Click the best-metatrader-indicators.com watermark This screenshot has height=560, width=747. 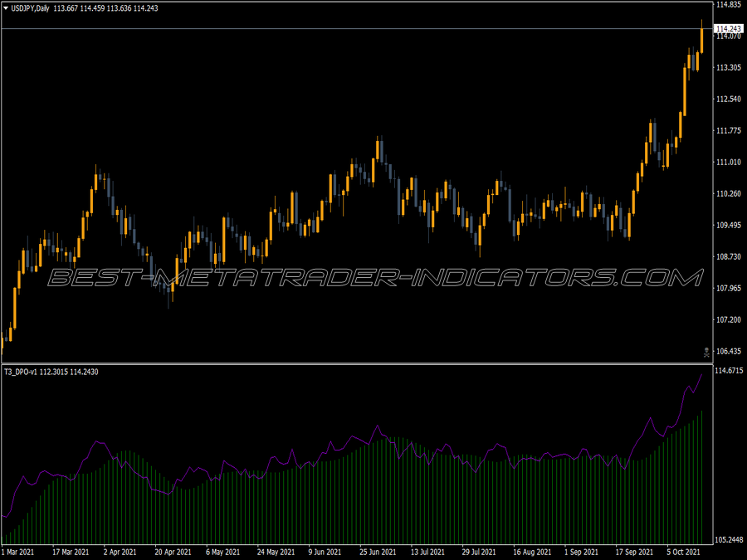[375, 278]
